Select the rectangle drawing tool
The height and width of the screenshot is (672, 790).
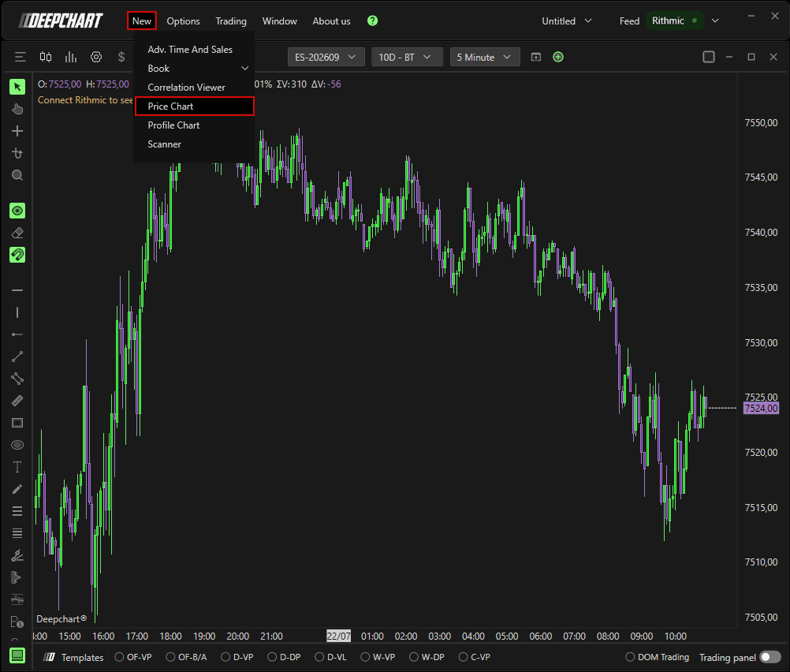click(17, 423)
